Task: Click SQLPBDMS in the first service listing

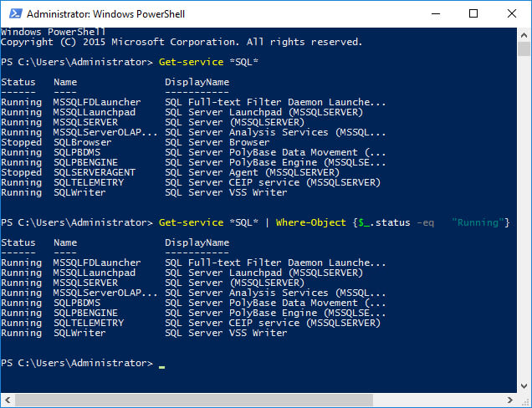Action: click(77, 153)
